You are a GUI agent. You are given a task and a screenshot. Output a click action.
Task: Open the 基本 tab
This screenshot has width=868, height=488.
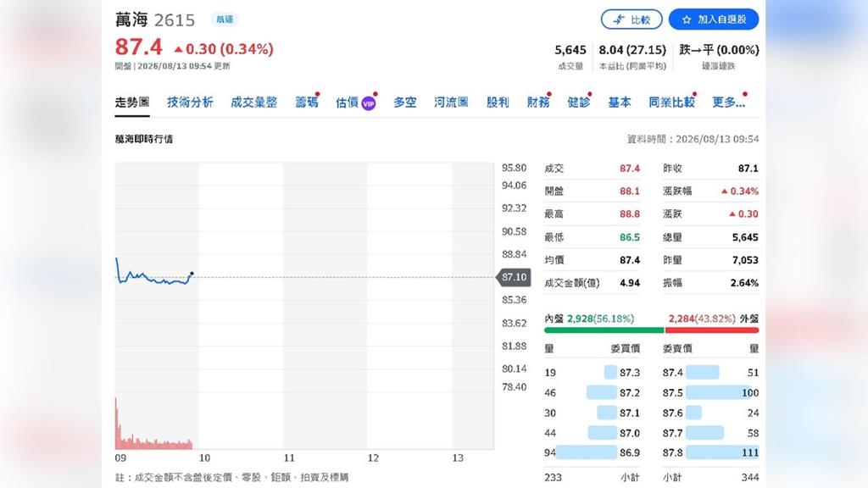620,103
